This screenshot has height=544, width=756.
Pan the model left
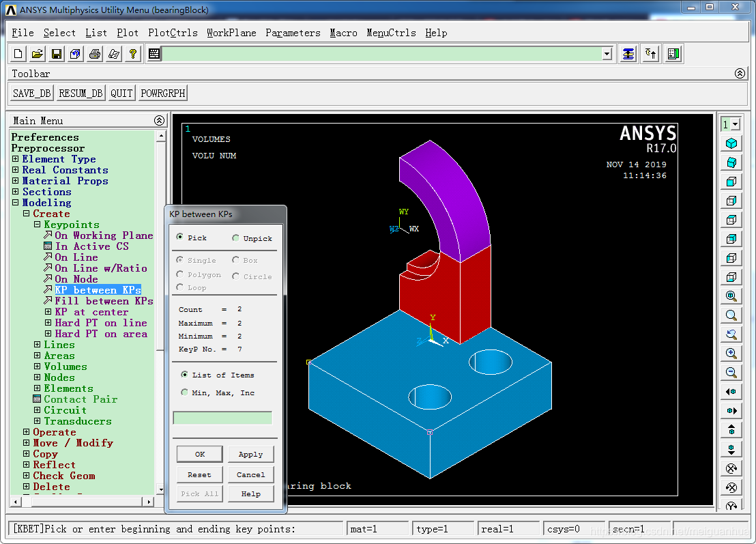click(x=731, y=392)
